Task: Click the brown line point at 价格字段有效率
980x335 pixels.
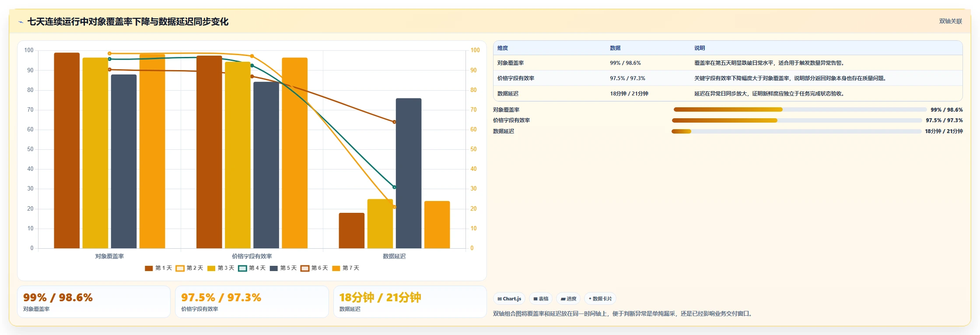Action: [x=252, y=77]
